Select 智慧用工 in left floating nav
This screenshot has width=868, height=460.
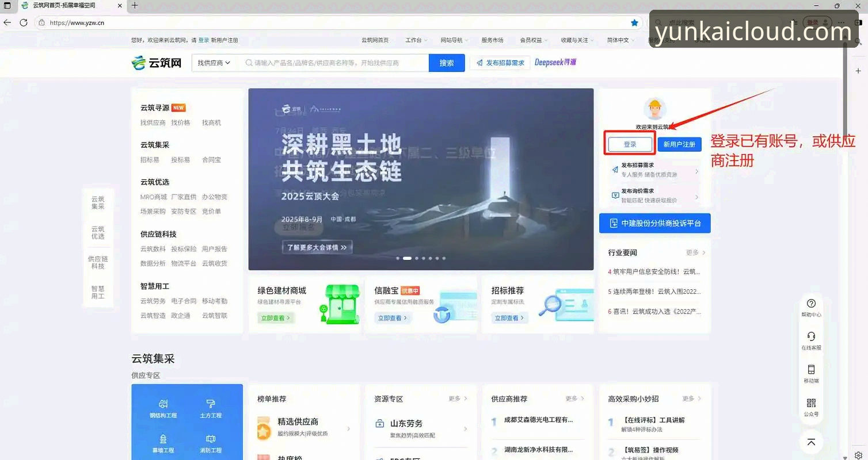coord(98,292)
